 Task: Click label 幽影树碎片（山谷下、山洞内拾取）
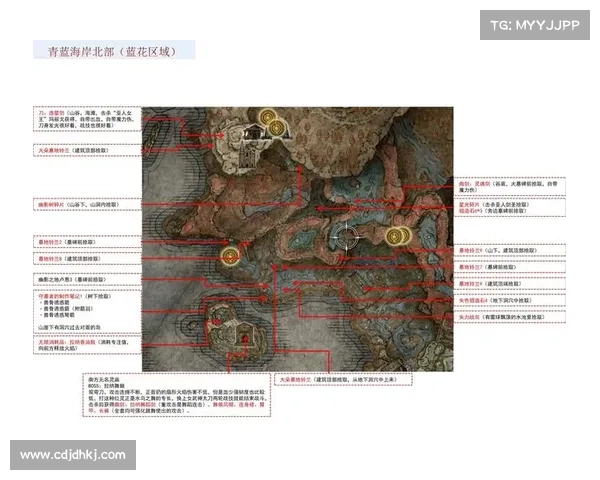pos(78,205)
